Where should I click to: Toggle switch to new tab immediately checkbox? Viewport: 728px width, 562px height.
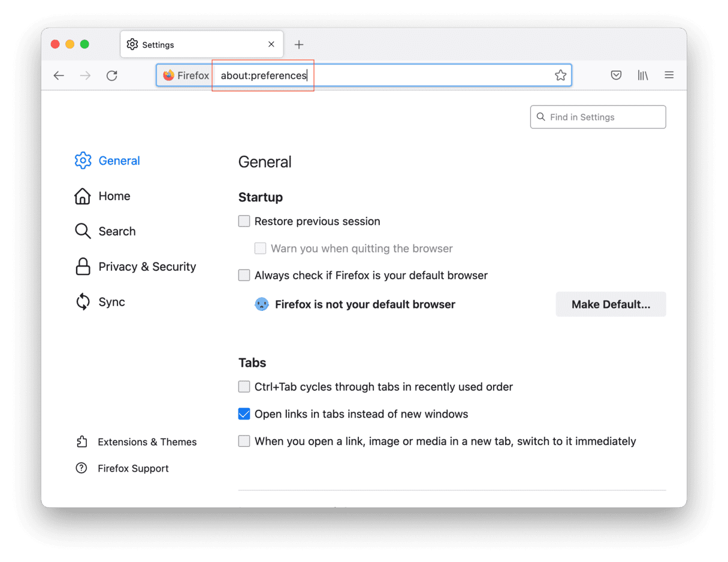coord(244,442)
